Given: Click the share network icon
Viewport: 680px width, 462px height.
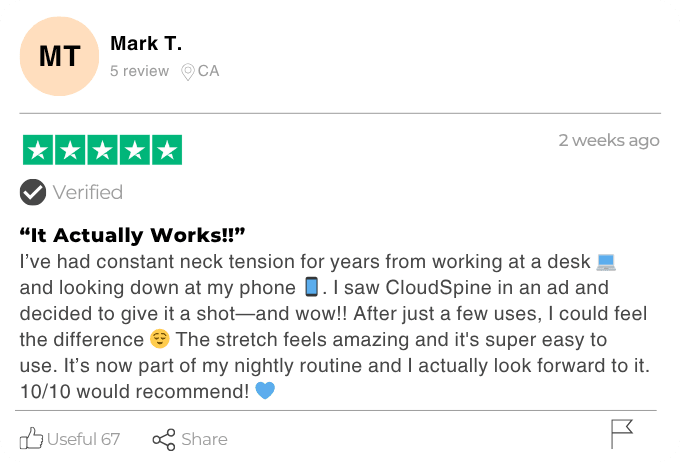Looking at the screenshot, I should click(x=164, y=439).
